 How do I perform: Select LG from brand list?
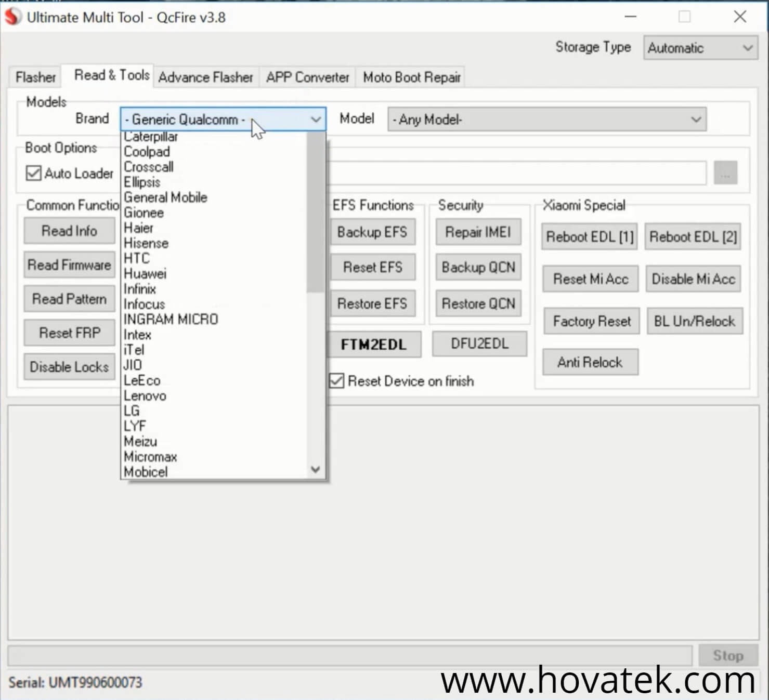tap(214, 411)
